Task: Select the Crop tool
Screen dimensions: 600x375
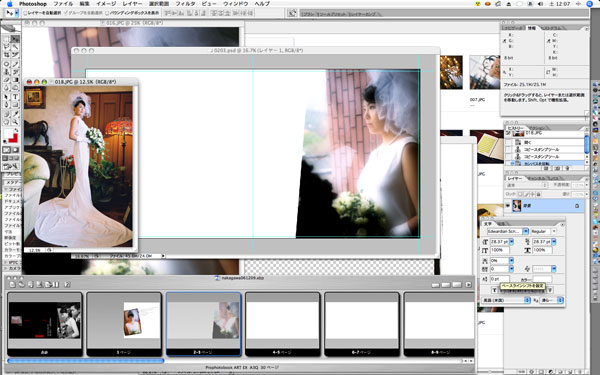Action: tap(7, 55)
